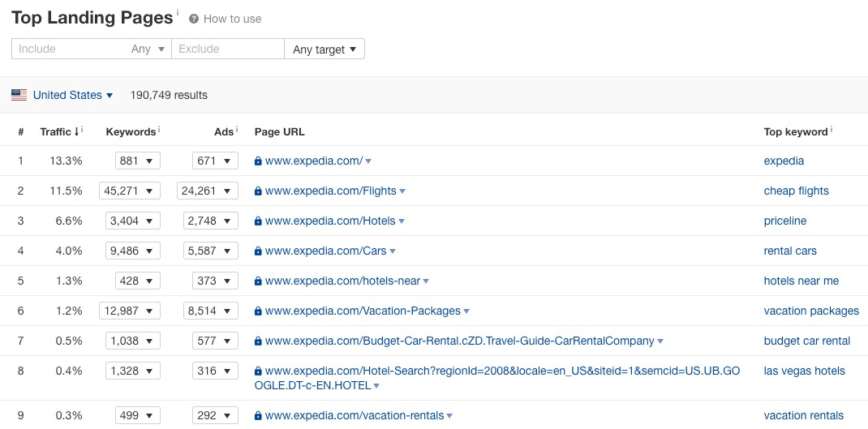Click the caret after the Budget-Car-Rental URL
Viewport: 868px width, 429px height.
click(660, 341)
